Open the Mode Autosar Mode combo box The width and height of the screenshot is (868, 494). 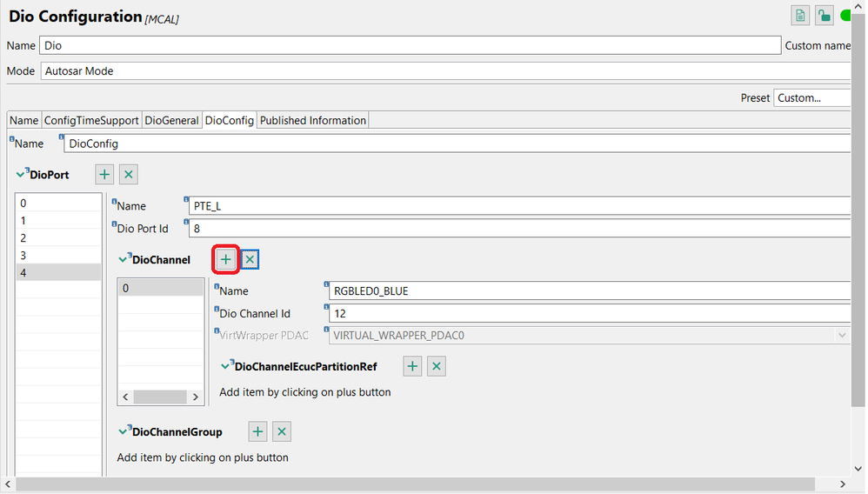pyautogui.click(x=445, y=71)
